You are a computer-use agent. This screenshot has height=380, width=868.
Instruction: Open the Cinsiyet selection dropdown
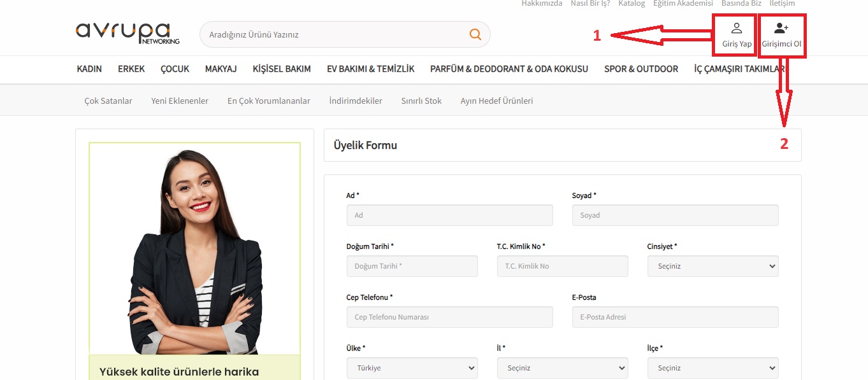point(712,265)
